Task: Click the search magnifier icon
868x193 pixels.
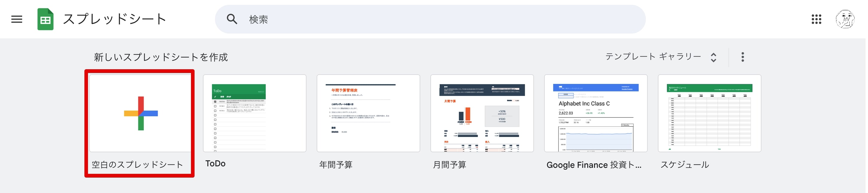Action: 232,19
